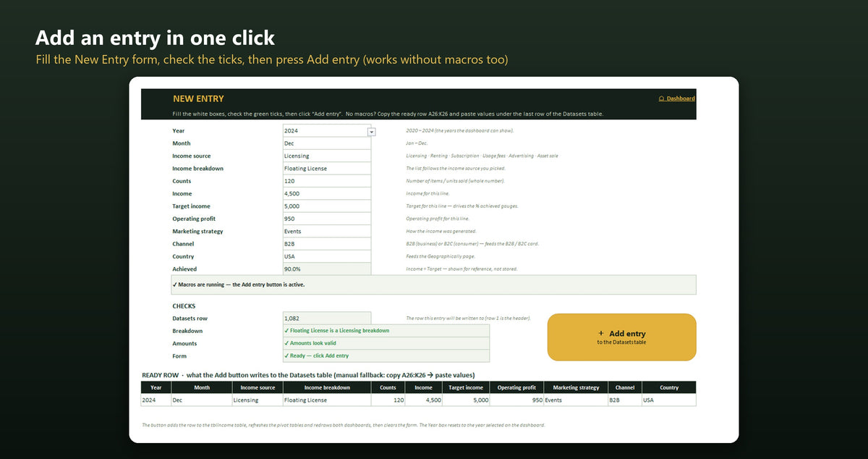The height and width of the screenshot is (459, 868).
Task: Select the Country column header in table
Action: (x=669, y=387)
